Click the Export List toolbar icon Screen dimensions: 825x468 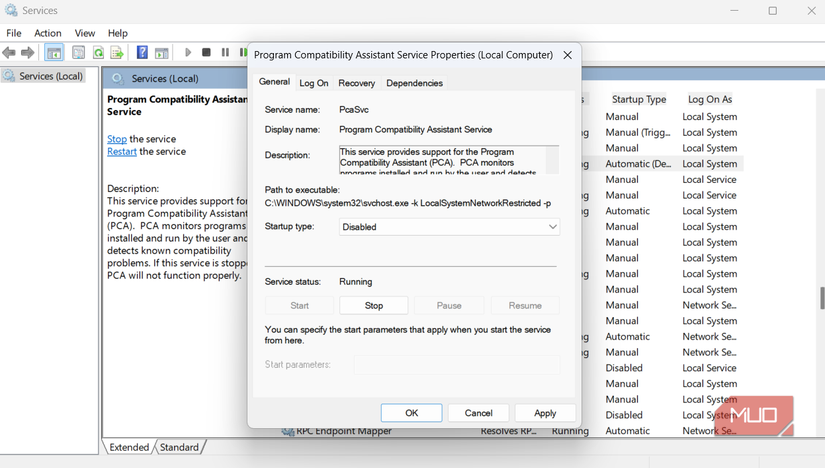(117, 52)
